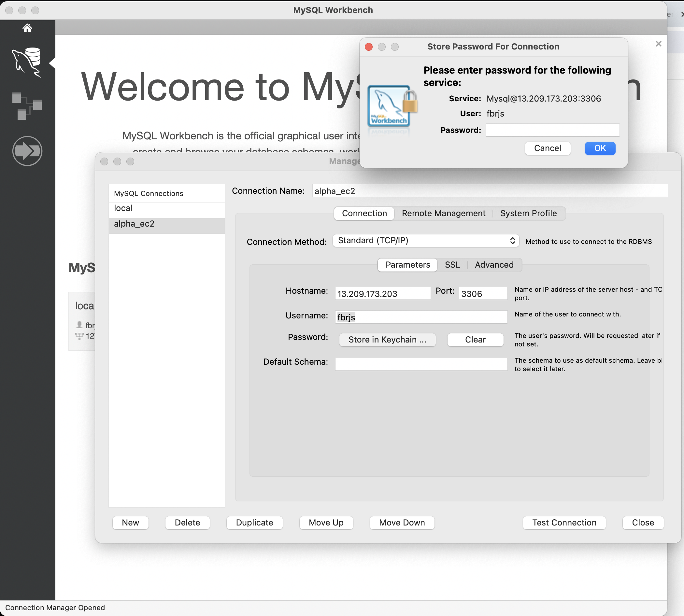The height and width of the screenshot is (616, 684).
Task: Switch to the Connection tab
Action: coord(364,214)
